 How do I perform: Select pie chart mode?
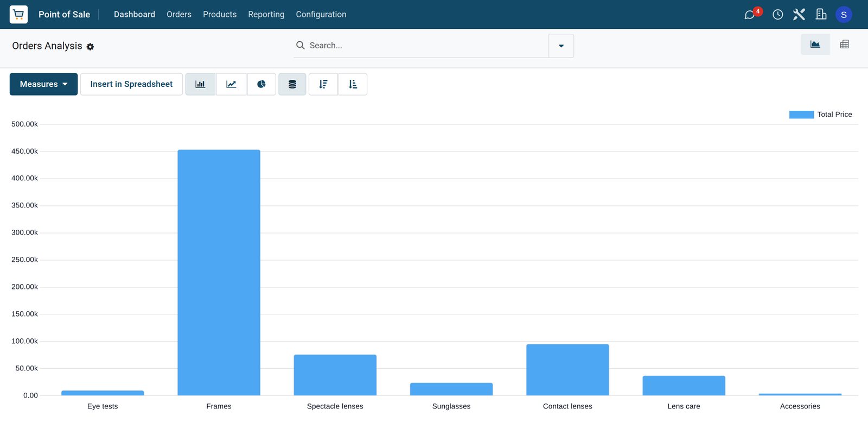[261, 84]
